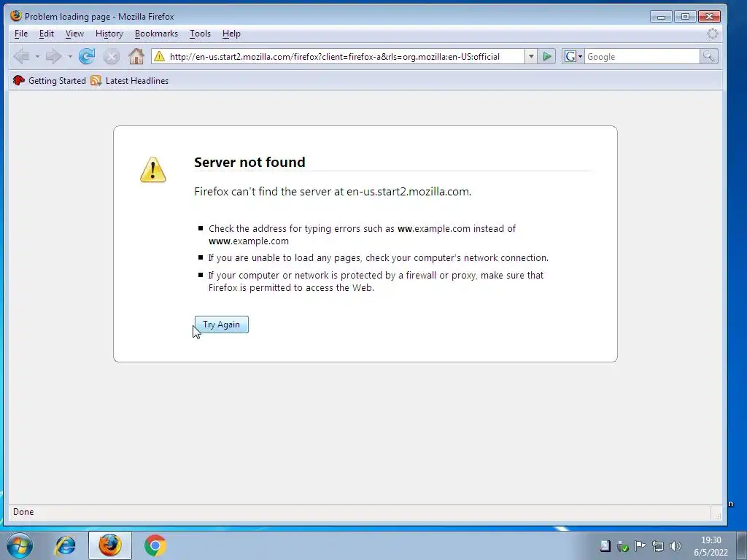Click the Server not found heading
Screen dimensions: 747x560
coord(249,163)
